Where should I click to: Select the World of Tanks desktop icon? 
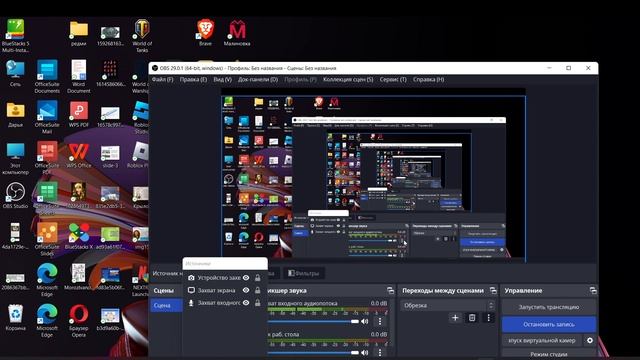pyautogui.click(x=142, y=36)
